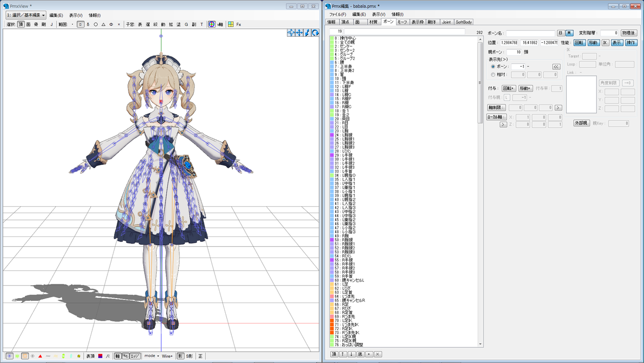Move selected bone up one row
The height and width of the screenshot is (363, 644).
coord(343,354)
